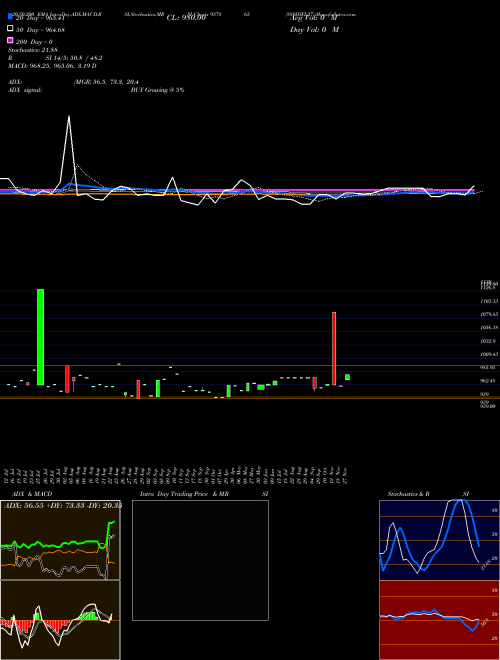This screenshot has height=660, width=500.
Task: Click the blue 20 Day EMA legend swatch
Action: point(10,17)
